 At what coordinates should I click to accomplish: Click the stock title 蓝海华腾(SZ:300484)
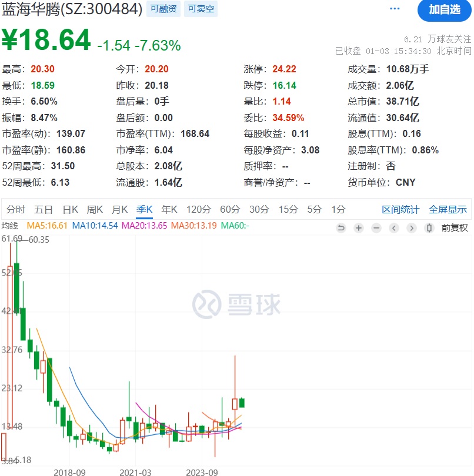pyautogui.click(x=72, y=9)
